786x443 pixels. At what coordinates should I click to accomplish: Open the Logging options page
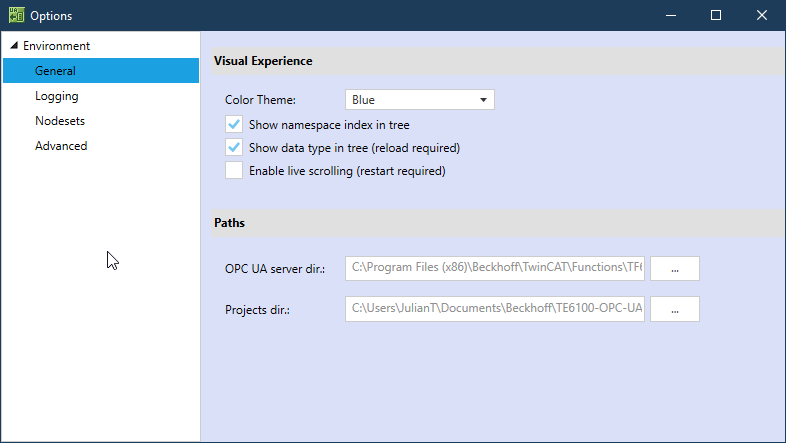[57, 96]
